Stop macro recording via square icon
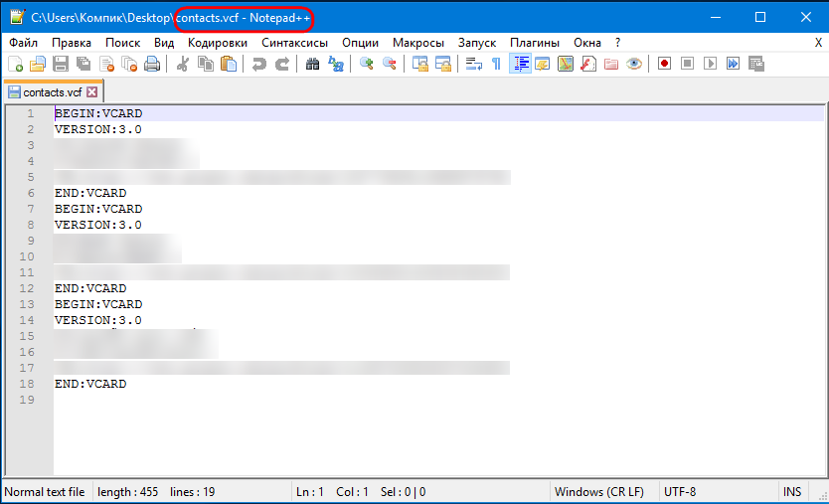Viewport: 829px width, 504px height. pos(687,64)
